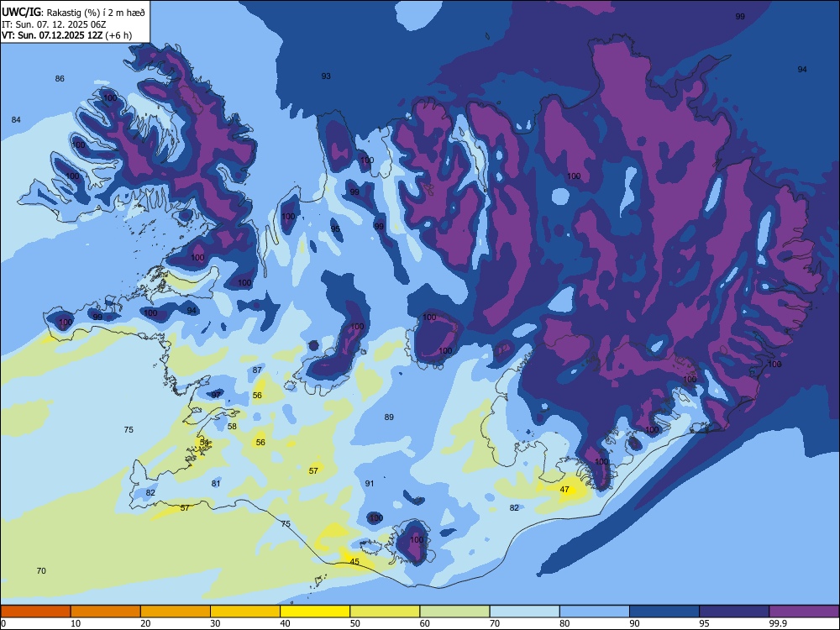Image resolution: width=840 pixels, height=630 pixels.
Task: Click the '(+6 h)' forecast offset text
Action: pyautogui.click(x=119, y=35)
